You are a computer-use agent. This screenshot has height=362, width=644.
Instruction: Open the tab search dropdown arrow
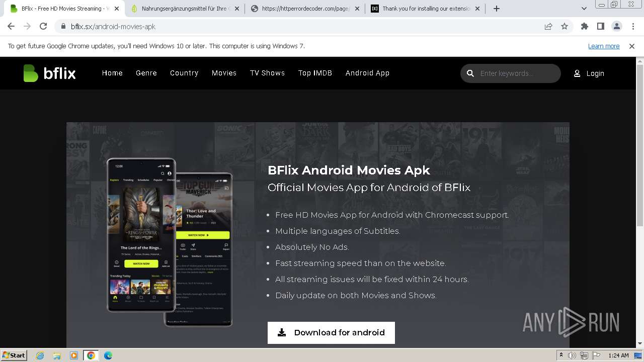pos(584,9)
